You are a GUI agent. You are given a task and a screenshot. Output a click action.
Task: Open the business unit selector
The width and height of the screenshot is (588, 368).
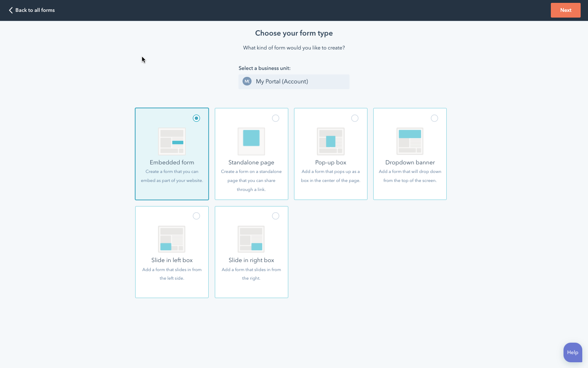pyautogui.click(x=294, y=81)
